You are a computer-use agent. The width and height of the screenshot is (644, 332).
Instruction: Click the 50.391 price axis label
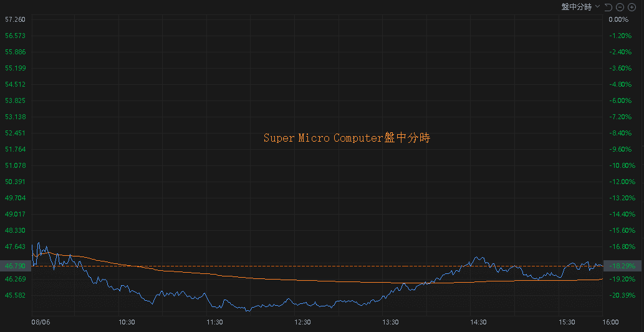pos(15,182)
